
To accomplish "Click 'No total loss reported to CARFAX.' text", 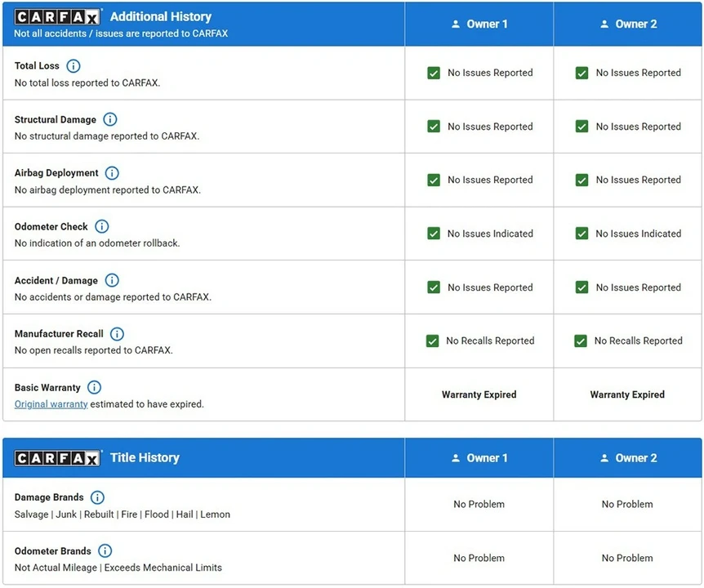I will (87, 82).
